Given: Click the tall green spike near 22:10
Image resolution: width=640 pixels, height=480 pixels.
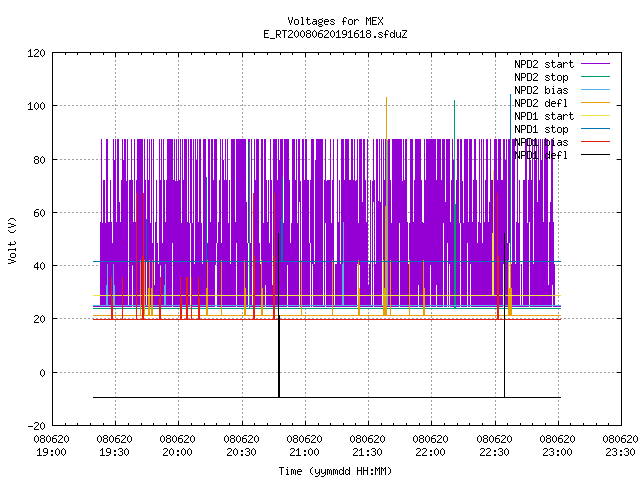Looking at the screenshot, I should (x=454, y=204).
